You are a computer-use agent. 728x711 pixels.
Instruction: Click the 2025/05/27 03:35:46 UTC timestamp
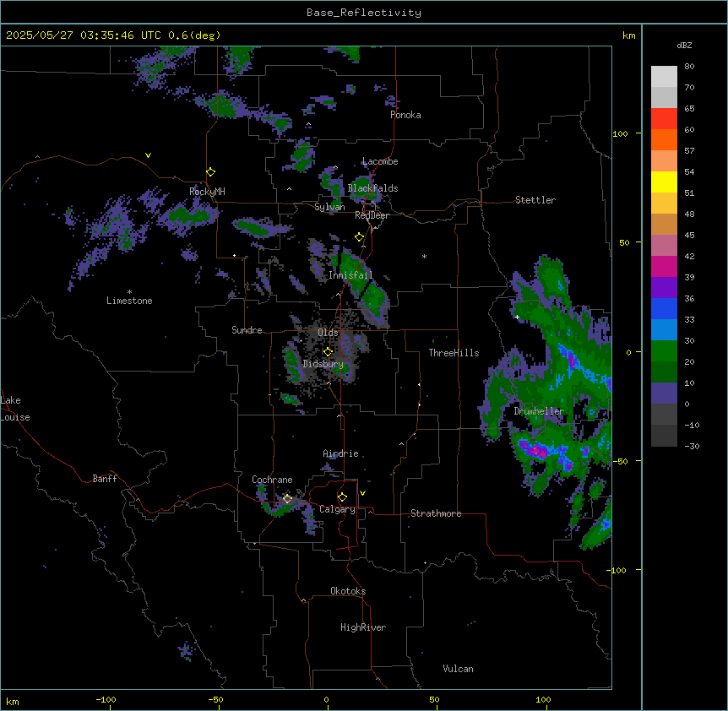click(113, 35)
